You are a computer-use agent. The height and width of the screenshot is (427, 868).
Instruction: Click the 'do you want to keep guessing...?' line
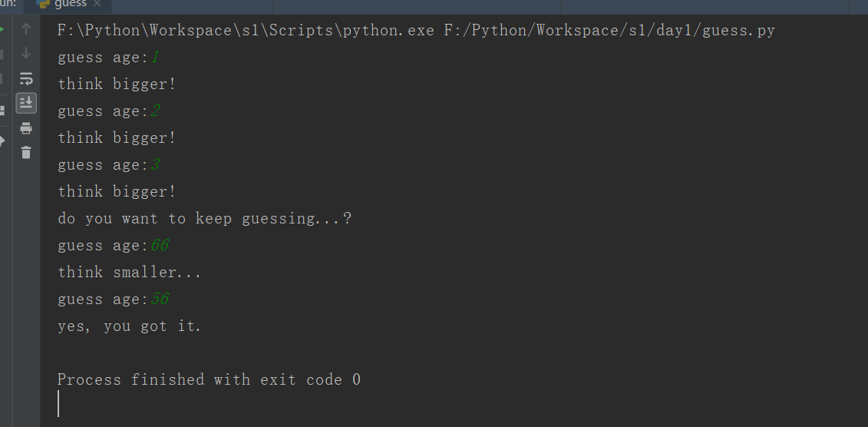204,219
